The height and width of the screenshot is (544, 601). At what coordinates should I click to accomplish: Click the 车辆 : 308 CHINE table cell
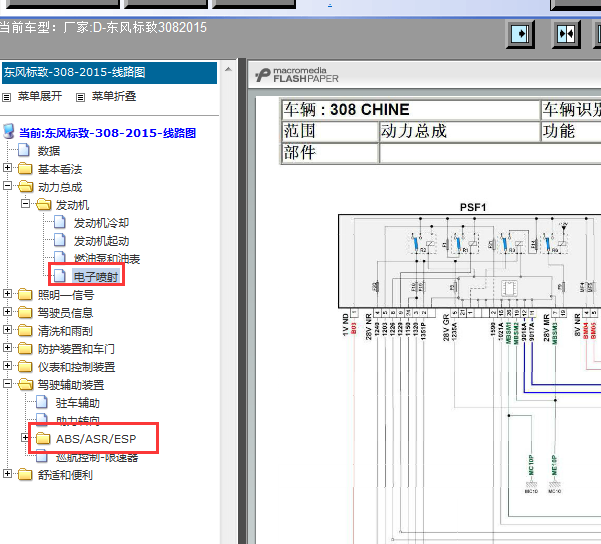[x=410, y=110]
